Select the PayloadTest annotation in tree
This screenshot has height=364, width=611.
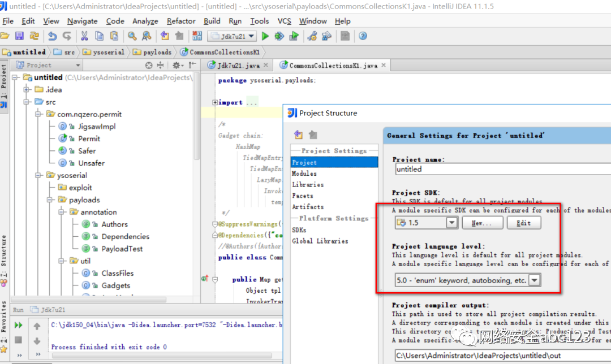(x=122, y=249)
